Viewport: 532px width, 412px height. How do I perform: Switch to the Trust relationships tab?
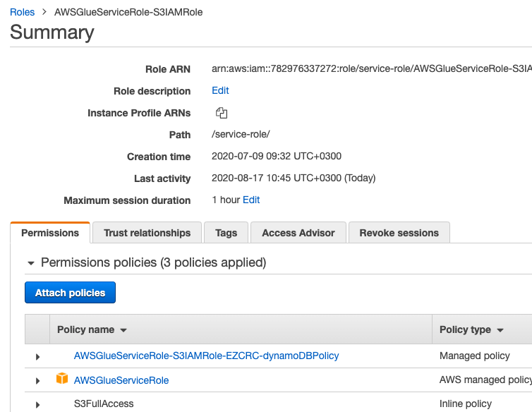(147, 233)
